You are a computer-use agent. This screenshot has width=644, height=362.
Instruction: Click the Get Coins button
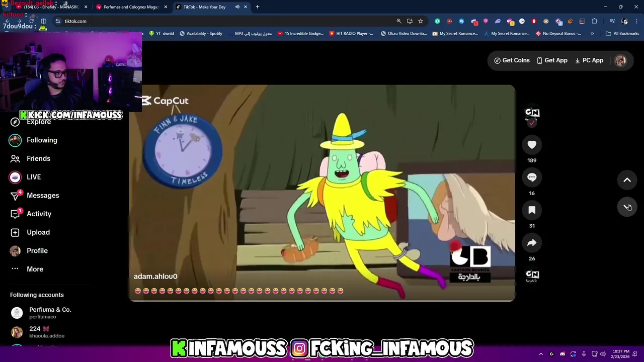pyautogui.click(x=512, y=60)
